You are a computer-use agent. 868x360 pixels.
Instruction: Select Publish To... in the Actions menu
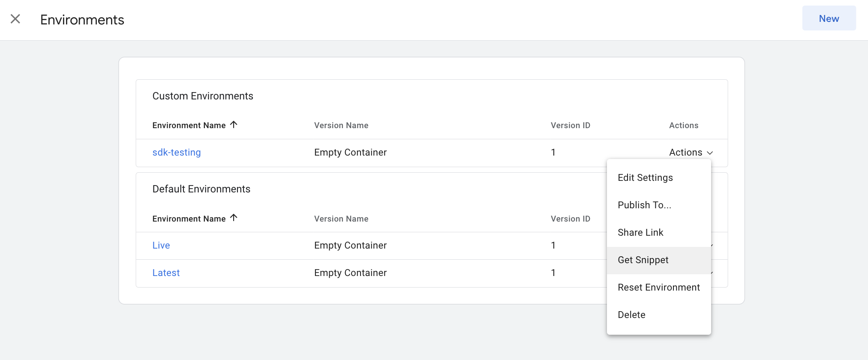click(x=659, y=205)
